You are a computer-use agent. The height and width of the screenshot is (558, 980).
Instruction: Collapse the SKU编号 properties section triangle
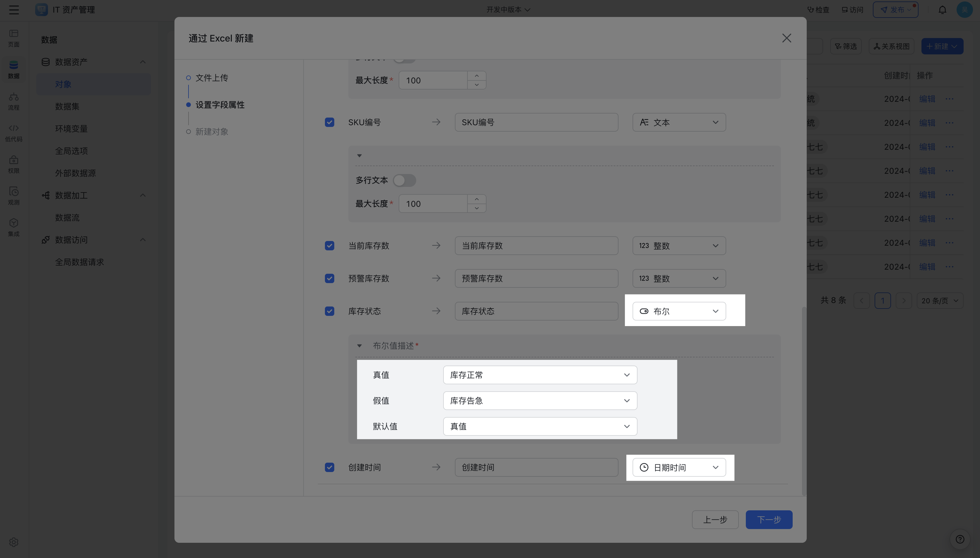(359, 156)
